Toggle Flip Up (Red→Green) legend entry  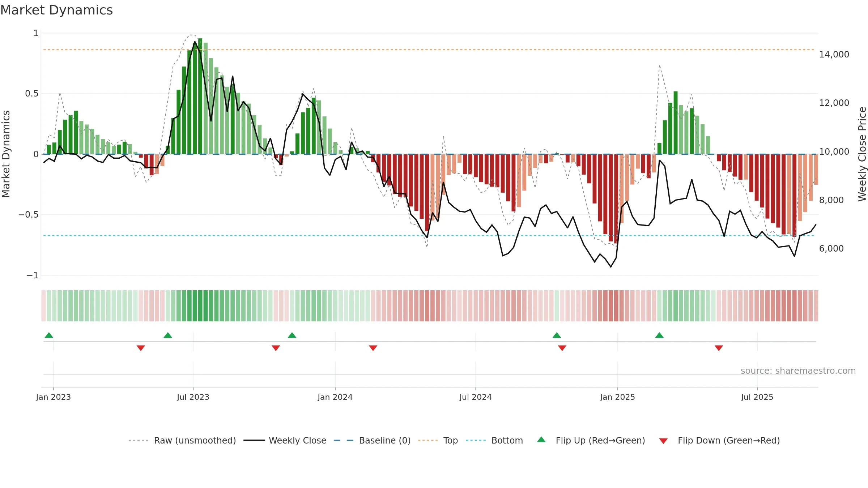pos(591,440)
